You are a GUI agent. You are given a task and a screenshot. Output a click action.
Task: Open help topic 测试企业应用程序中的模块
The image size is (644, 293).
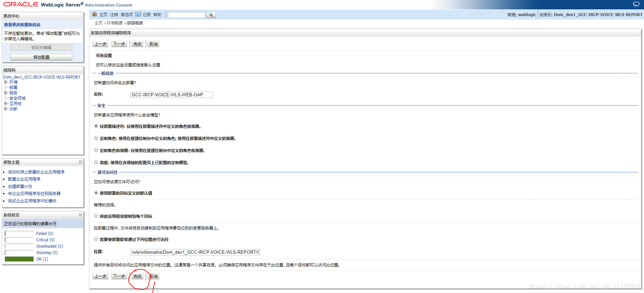32,201
